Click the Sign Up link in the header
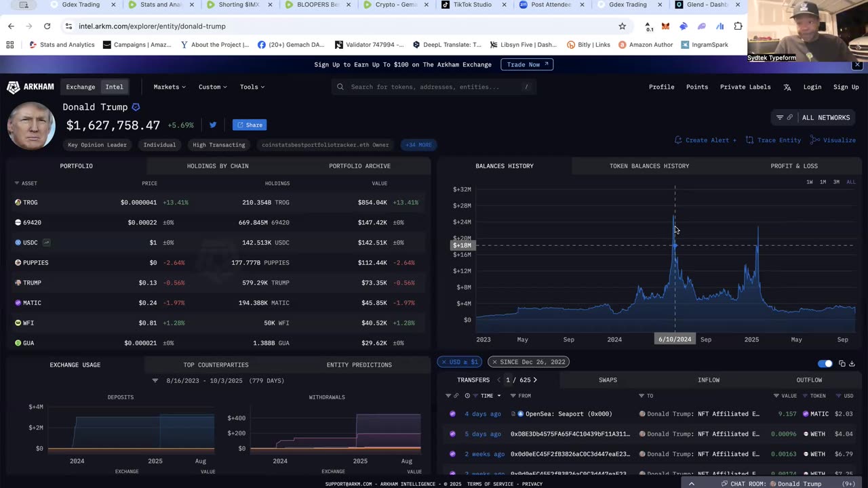868x488 pixels. (846, 87)
